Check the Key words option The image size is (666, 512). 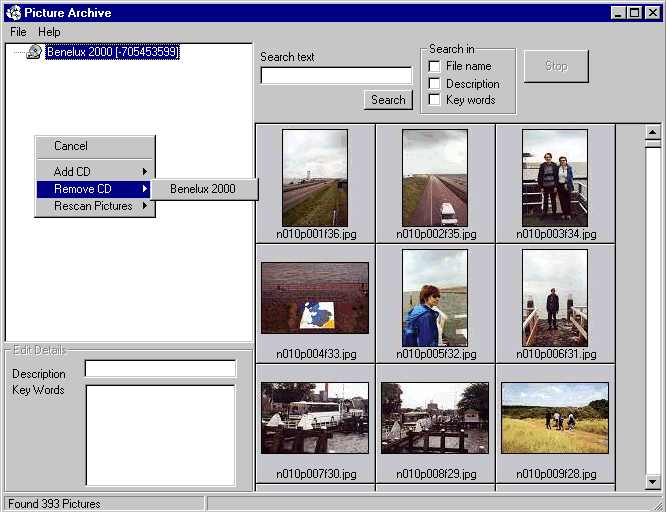(434, 99)
